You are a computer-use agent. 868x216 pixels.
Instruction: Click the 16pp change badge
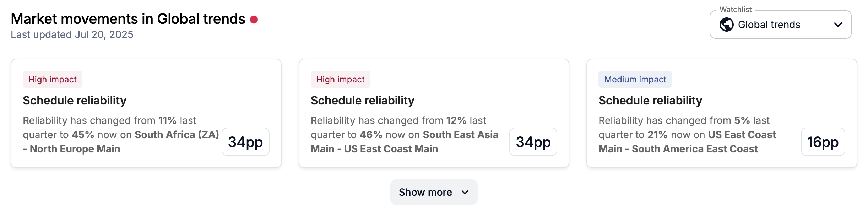(823, 142)
